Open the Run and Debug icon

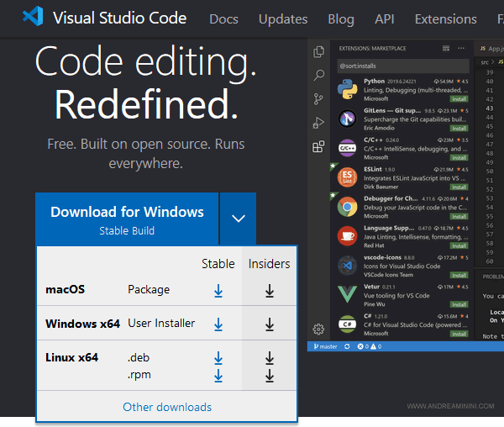(x=318, y=123)
